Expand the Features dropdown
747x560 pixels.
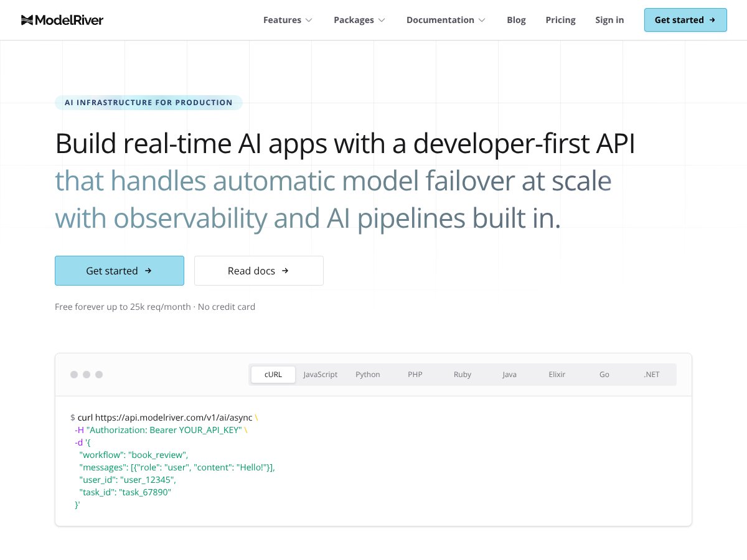coord(288,19)
